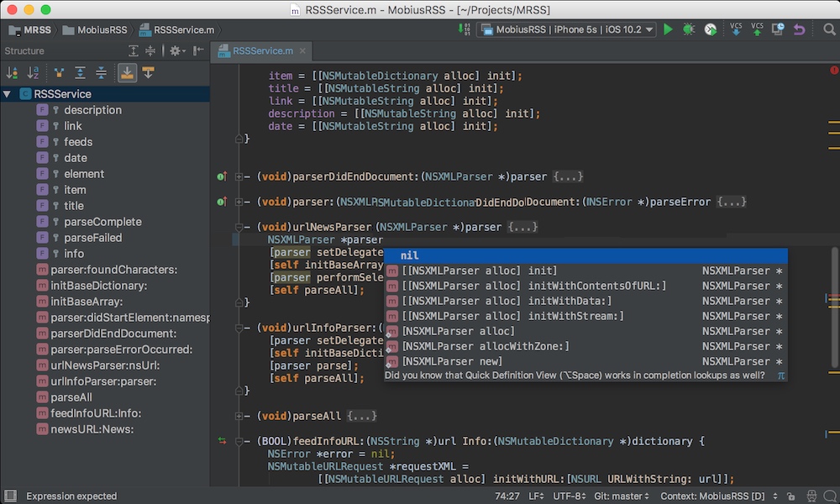The width and height of the screenshot is (840, 504).
Task: Open the Hector inspector icon in status bar
Action: (811, 496)
